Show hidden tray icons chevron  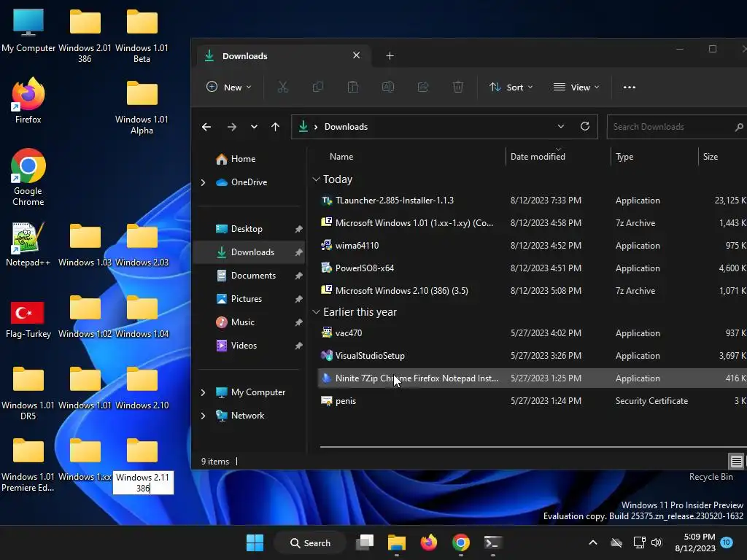click(593, 542)
